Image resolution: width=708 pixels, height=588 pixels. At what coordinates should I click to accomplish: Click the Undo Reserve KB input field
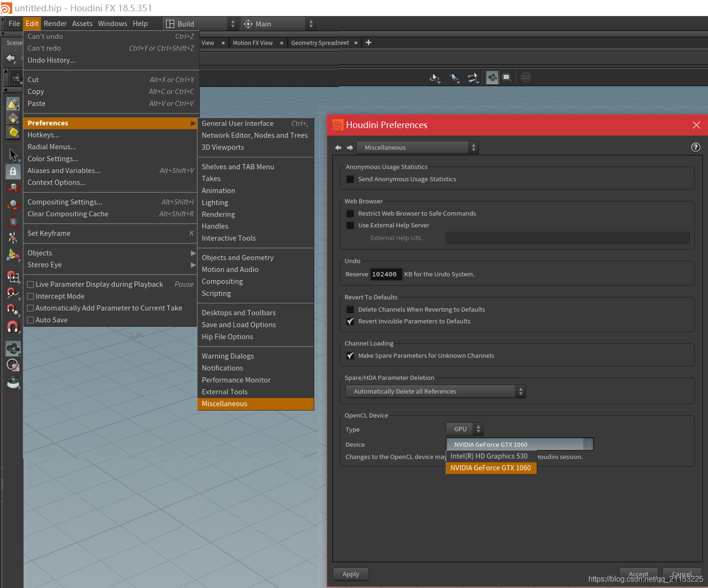386,274
